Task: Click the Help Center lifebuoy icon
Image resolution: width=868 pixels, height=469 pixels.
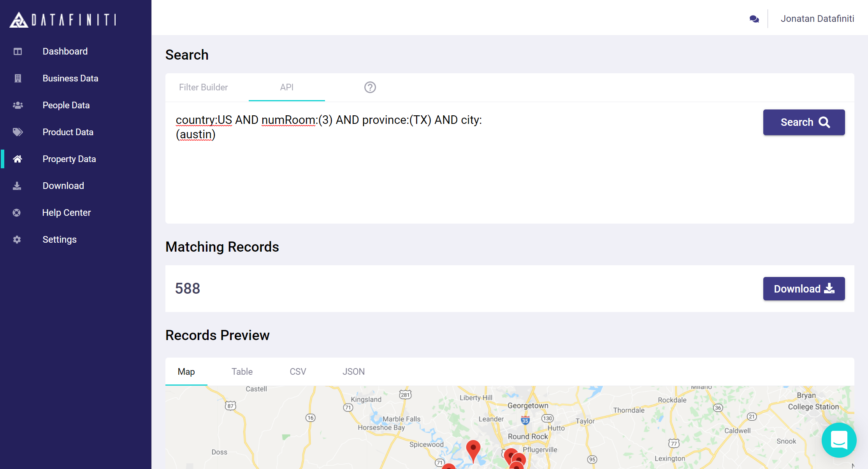Action: pos(17,213)
